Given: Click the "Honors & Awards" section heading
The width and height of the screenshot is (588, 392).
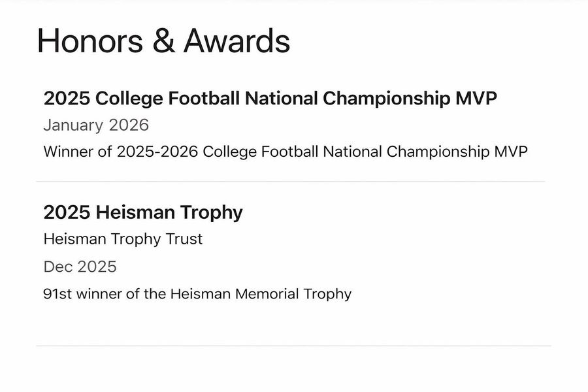Looking at the screenshot, I should pyautogui.click(x=163, y=41).
